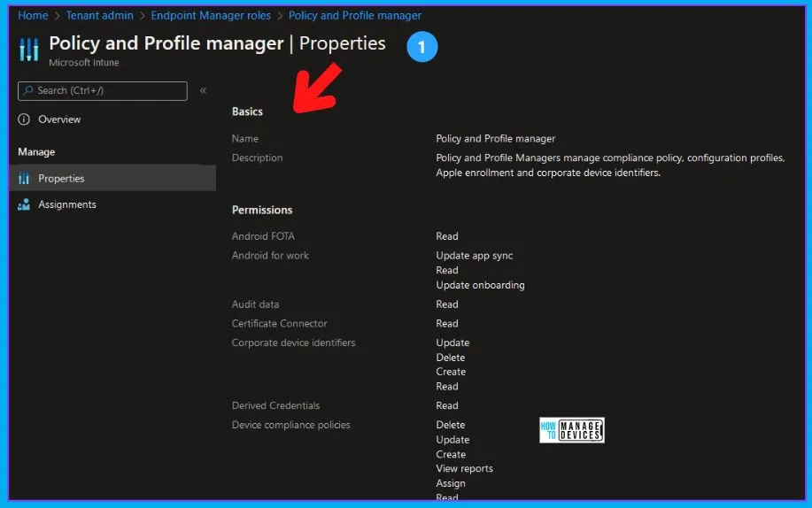Image resolution: width=812 pixels, height=508 pixels.
Task: Click the Intune roles sliders icon in header
Action: (29, 50)
